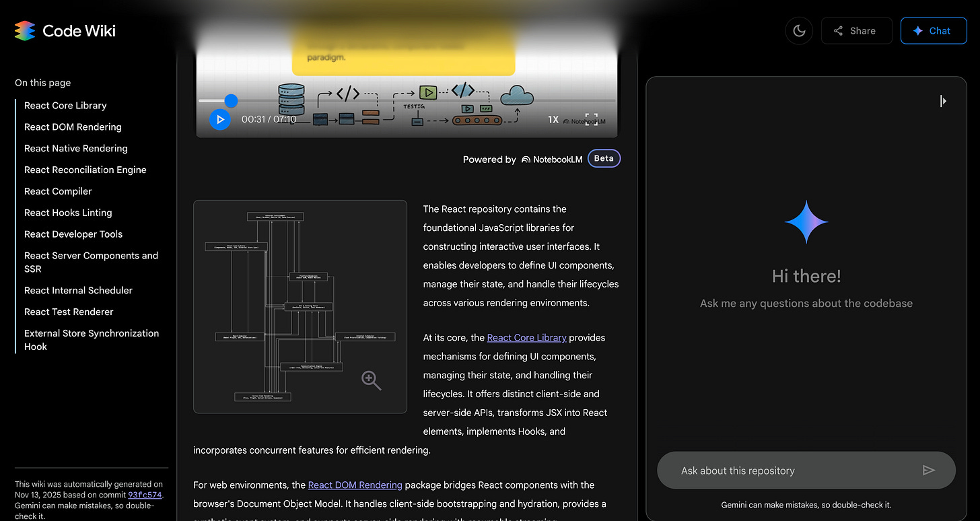Click the video time 00:31 / 07:10
980x521 pixels.
(269, 119)
